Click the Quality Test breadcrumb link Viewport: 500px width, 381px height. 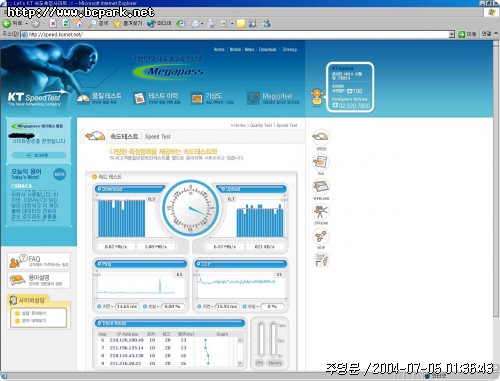click(x=261, y=125)
